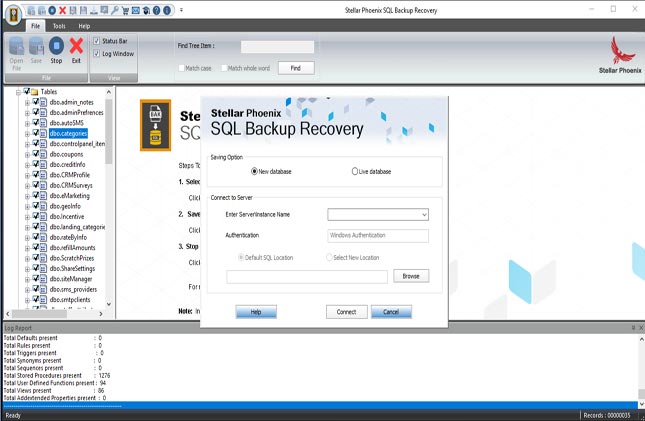The height and width of the screenshot is (421, 645).
Task: Click the question mark help icon
Action: click(156, 10)
